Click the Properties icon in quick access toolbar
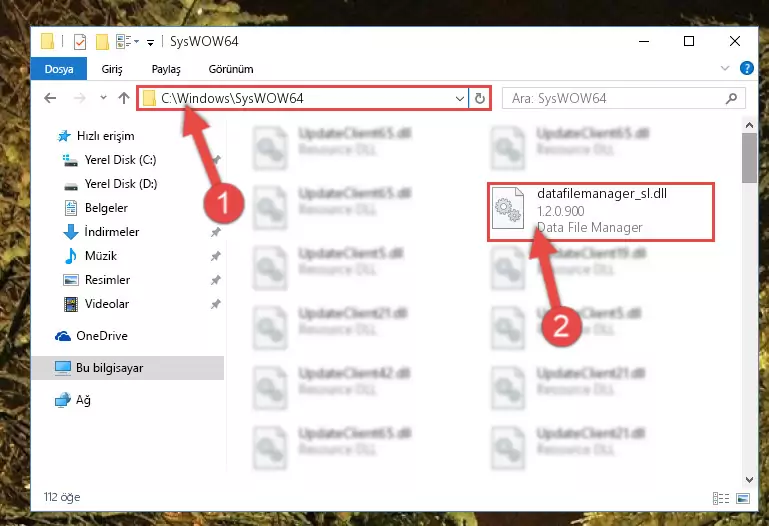The height and width of the screenshot is (526, 769). [x=80, y=42]
